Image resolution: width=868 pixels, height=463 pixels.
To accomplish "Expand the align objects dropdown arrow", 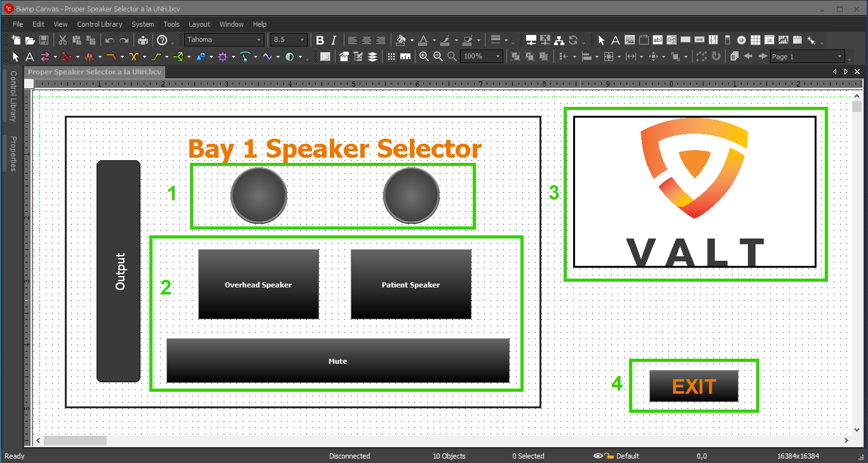I will (597, 57).
